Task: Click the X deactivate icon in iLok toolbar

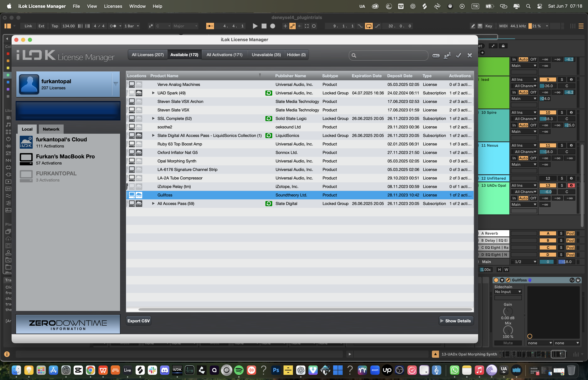Action: [x=470, y=55]
